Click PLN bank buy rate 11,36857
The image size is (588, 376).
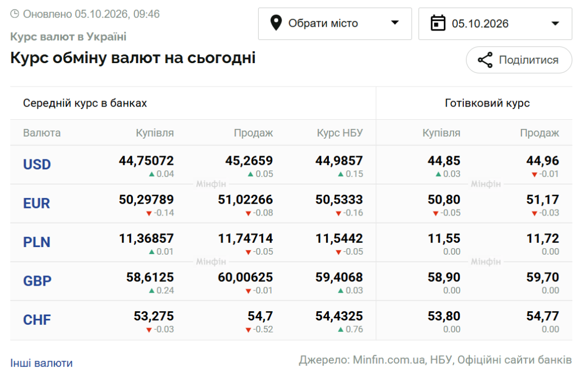[x=146, y=238]
